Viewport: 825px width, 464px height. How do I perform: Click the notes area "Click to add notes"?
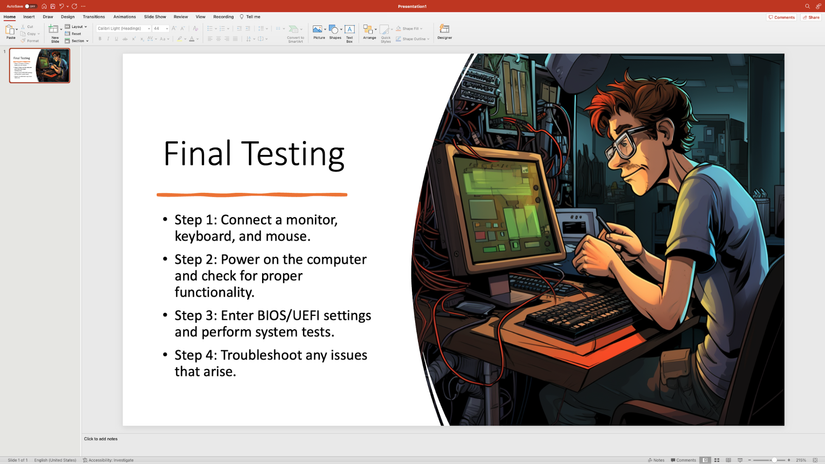tap(101, 439)
